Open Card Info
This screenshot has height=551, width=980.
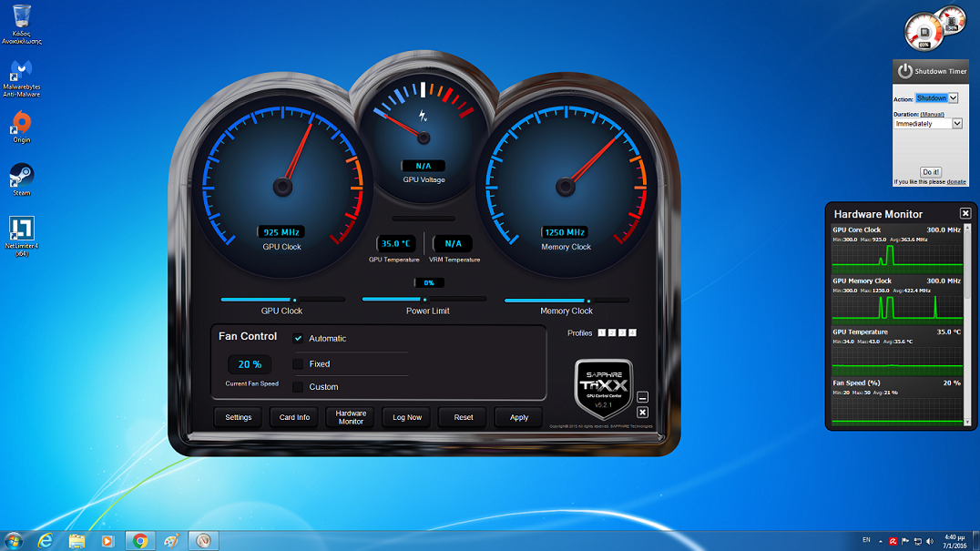(294, 417)
